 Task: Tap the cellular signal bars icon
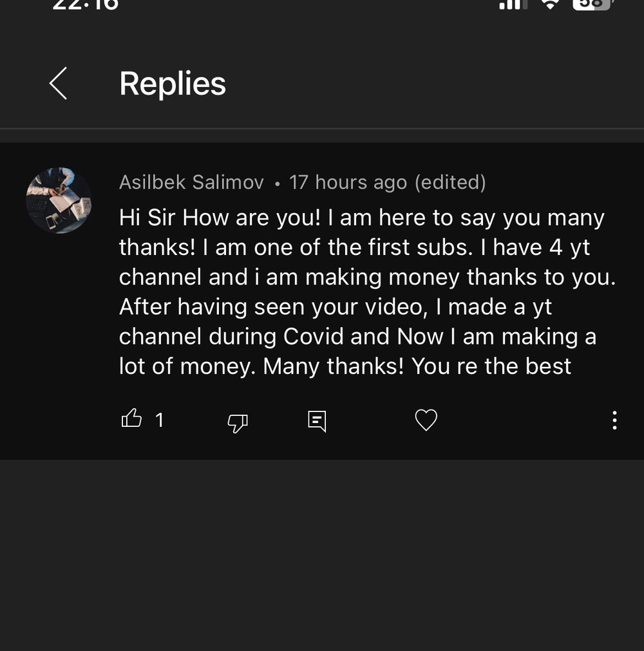pyautogui.click(x=513, y=5)
